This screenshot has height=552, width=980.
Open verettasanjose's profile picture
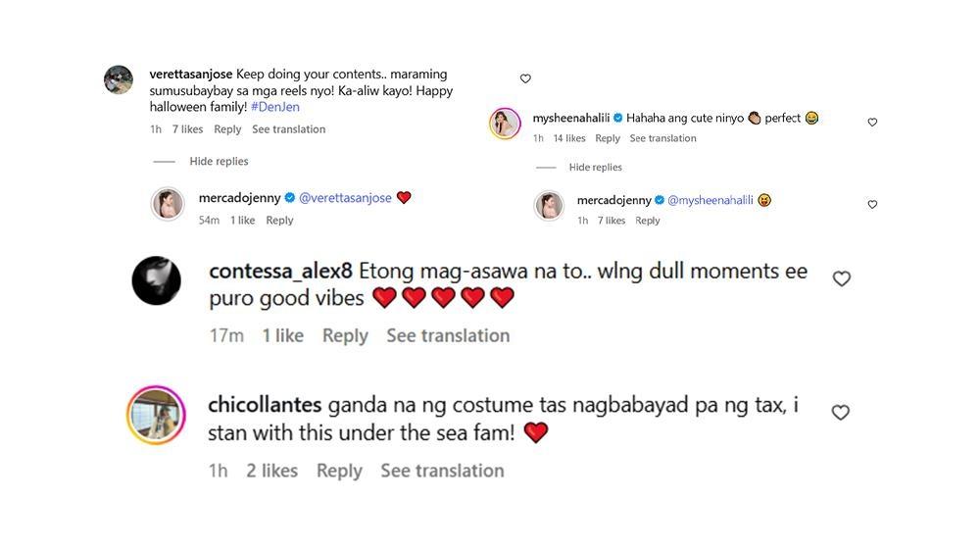(x=119, y=79)
